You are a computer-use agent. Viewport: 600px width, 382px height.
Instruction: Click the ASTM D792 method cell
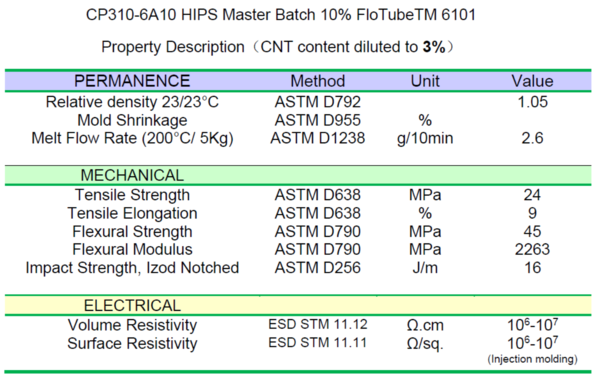click(x=318, y=102)
